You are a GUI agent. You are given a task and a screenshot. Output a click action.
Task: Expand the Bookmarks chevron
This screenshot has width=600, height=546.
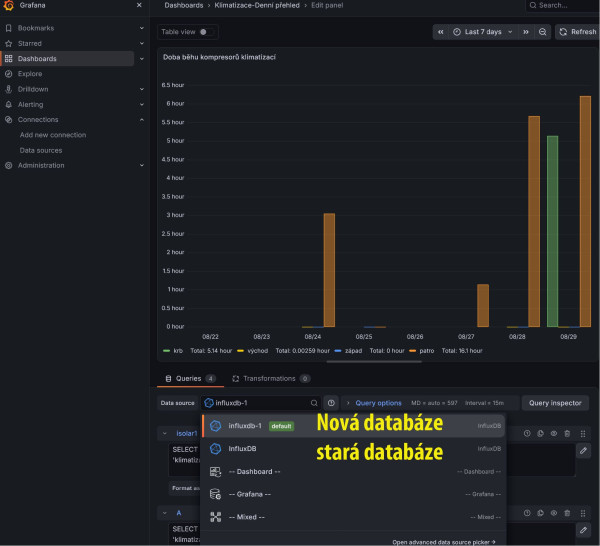coord(142,28)
